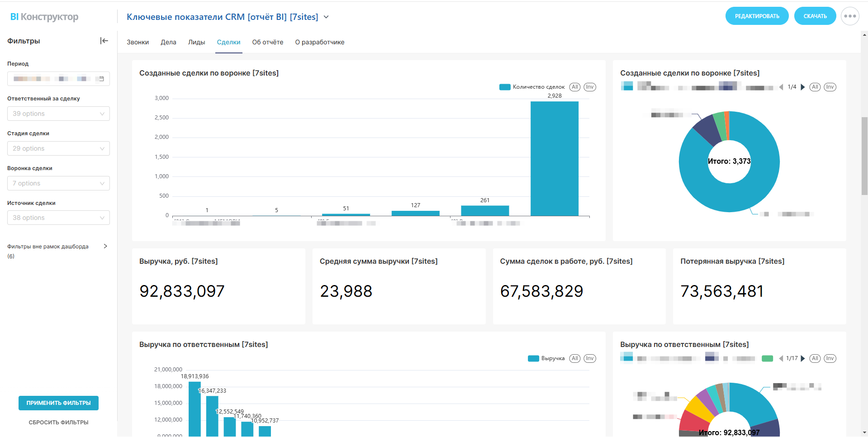Click Количество сделок legend color swatch
The width and height of the screenshot is (868, 437).
505,87
